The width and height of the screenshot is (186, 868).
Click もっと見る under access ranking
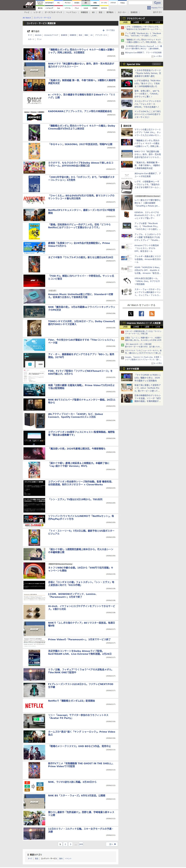tap(156, 56)
